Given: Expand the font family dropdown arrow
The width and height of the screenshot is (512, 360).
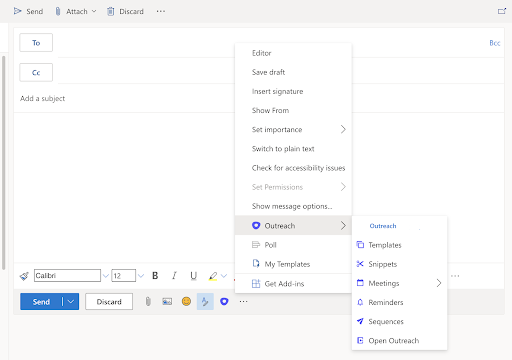Looking at the screenshot, I should pyautogui.click(x=106, y=276).
